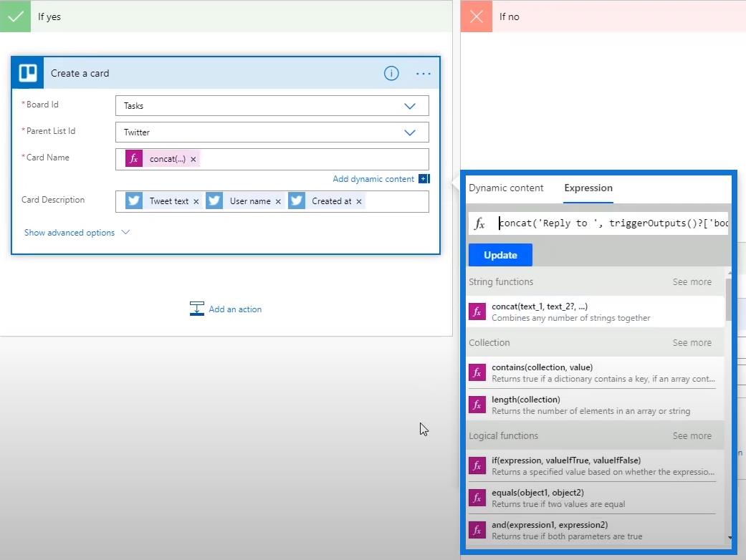746x560 pixels.
Task: Click into the concat expression input field
Action: (613, 223)
